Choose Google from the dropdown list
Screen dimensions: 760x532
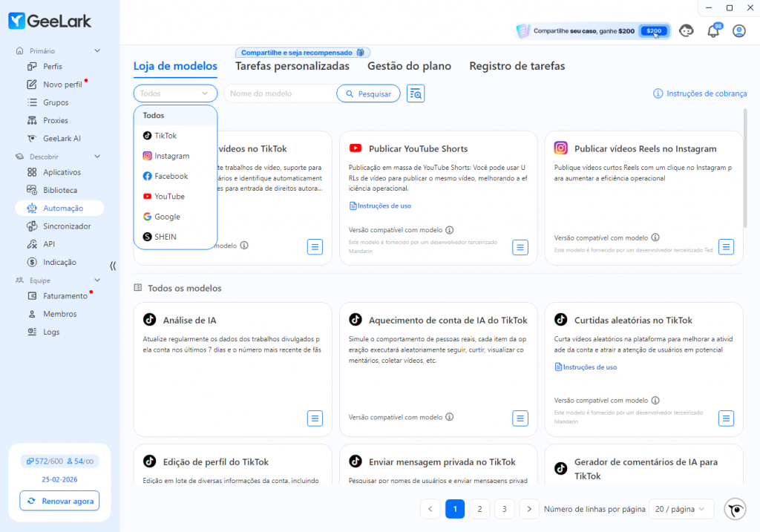175,217
